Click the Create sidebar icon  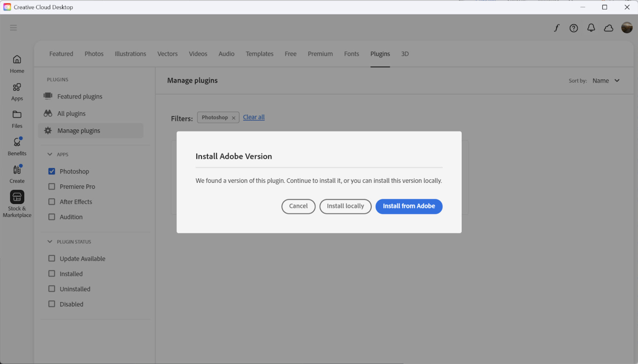coord(17,174)
